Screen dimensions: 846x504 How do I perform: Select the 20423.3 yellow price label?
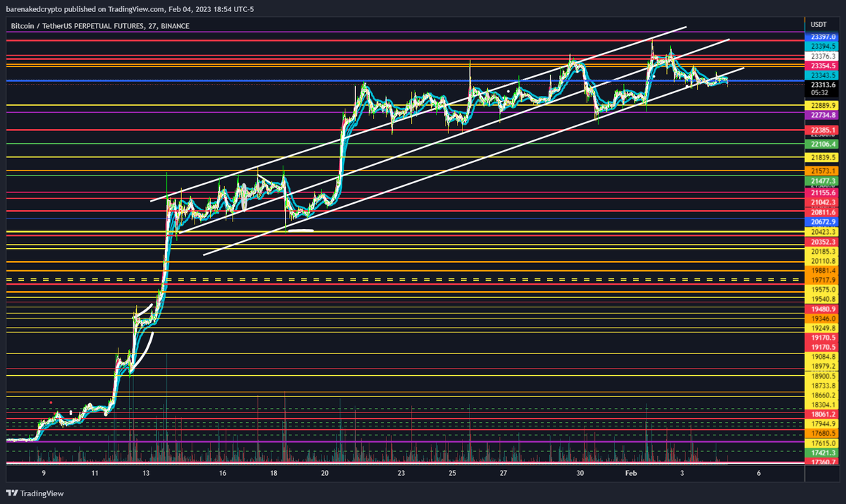pos(823,231)
